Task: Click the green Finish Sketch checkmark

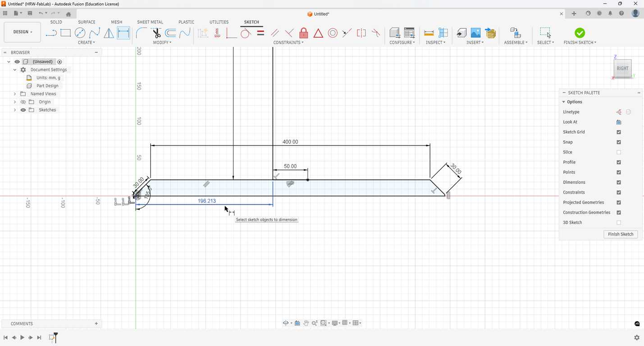Action: (x=580, y=33)
